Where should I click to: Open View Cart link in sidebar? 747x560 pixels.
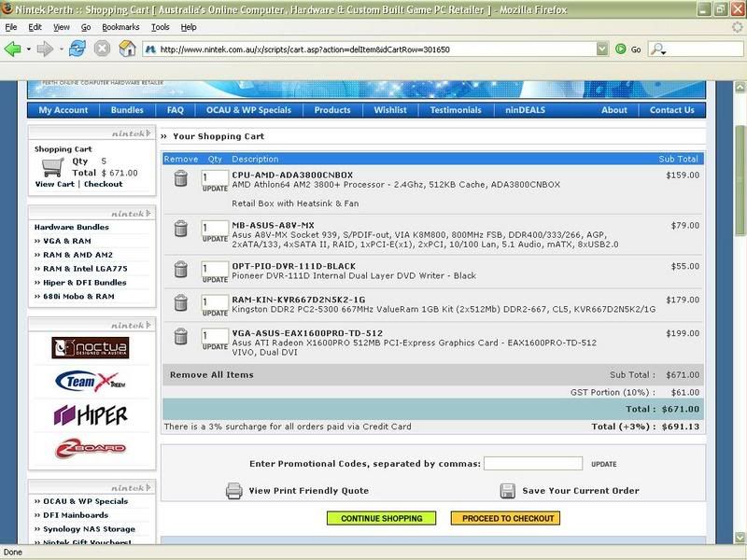pos(55,184)
